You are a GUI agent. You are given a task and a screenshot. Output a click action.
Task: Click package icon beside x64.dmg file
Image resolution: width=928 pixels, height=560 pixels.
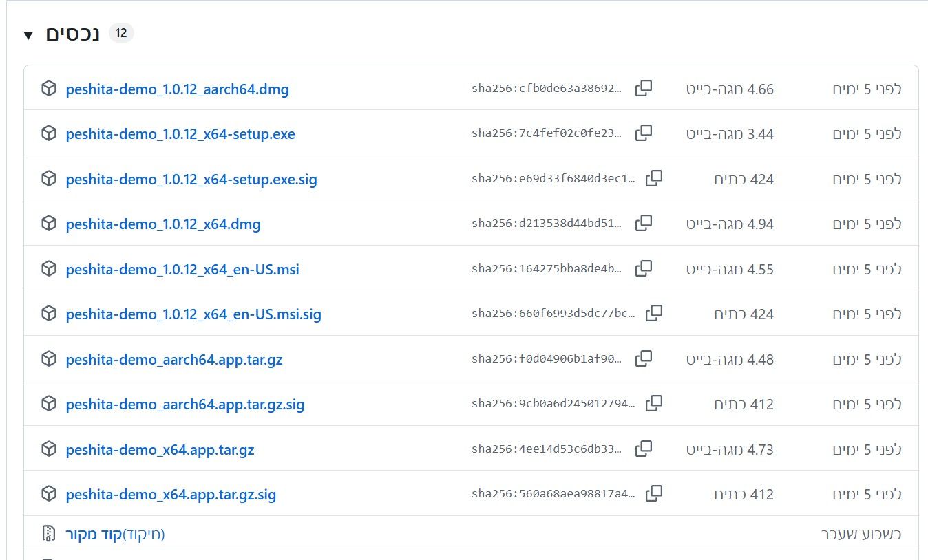(49, 224)
